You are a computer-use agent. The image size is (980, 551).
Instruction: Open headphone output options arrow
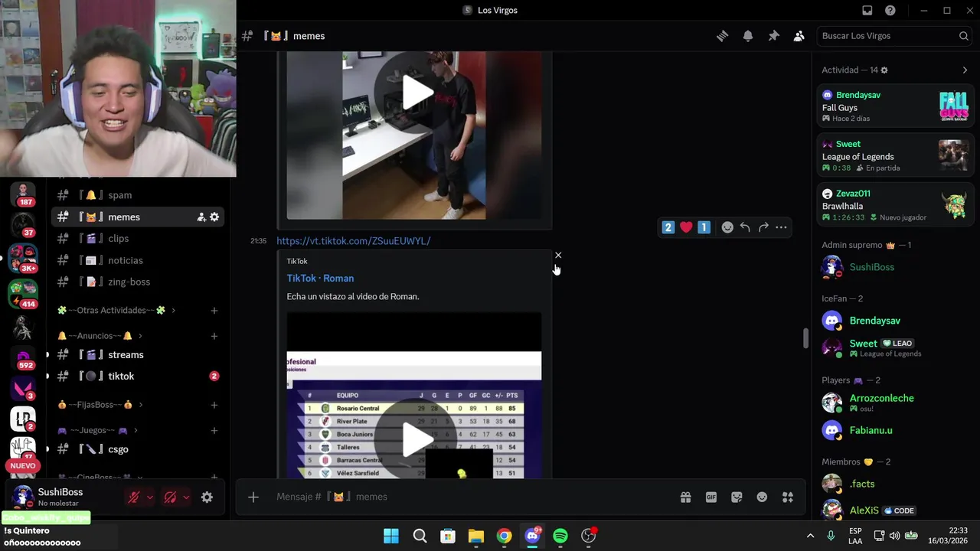tap(186, 497)
